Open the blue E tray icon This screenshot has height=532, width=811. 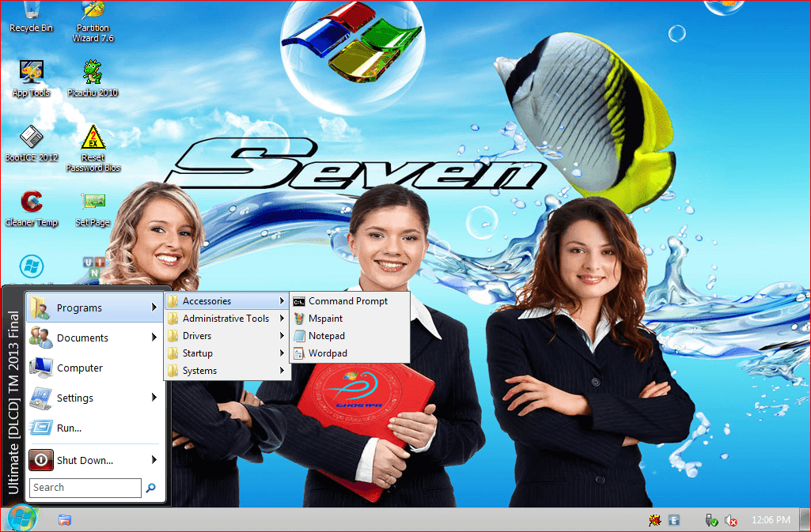coord(674,520)
